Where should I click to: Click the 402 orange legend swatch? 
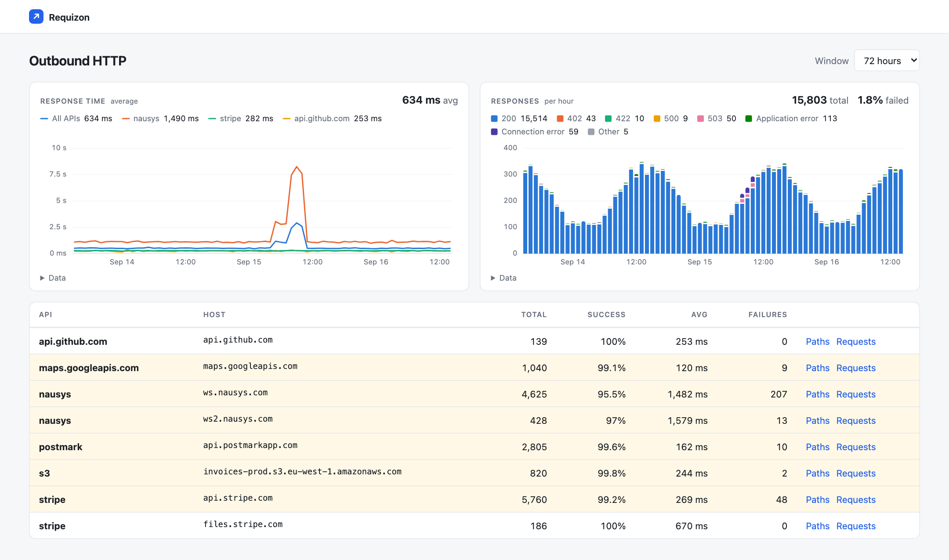coord(560,119)
